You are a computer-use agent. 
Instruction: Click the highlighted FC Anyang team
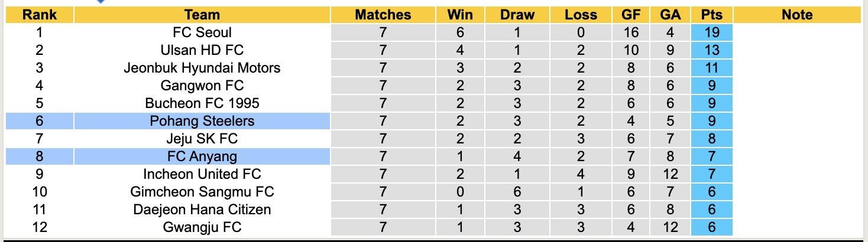tap(202, 156)
